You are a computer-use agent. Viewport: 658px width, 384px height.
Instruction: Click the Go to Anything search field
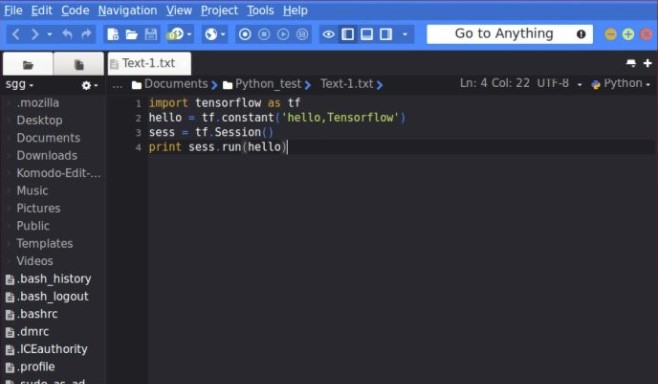pos(509,34)
